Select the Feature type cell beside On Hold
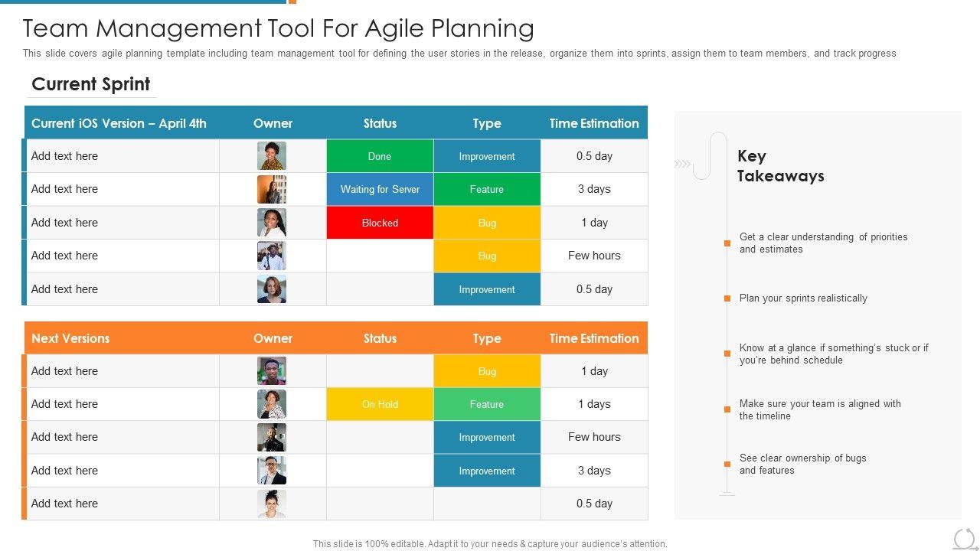 click(x=487, y=404)
